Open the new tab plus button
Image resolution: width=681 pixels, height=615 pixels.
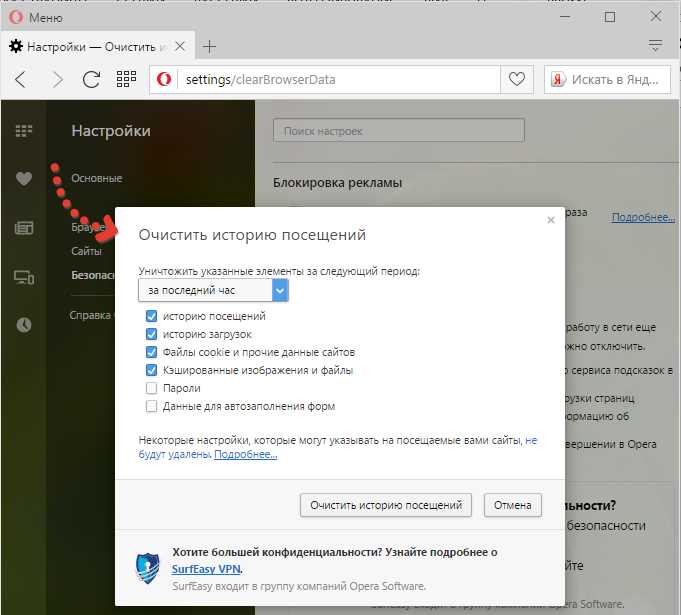(209, 47)
